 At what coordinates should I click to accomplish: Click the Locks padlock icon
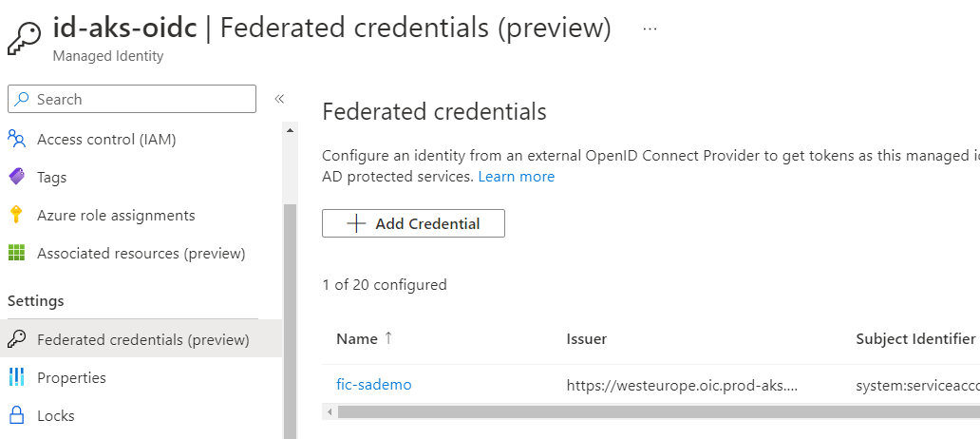pos(16,415)
